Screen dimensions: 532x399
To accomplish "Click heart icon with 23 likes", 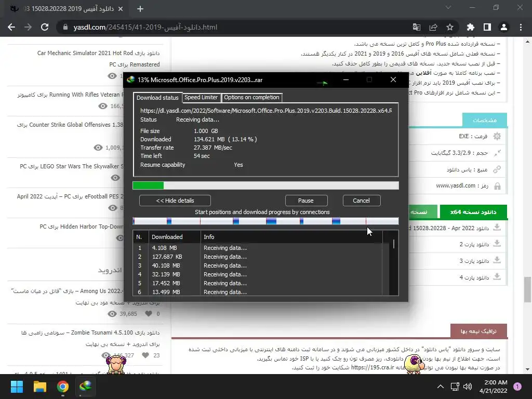I will (145, 355).
